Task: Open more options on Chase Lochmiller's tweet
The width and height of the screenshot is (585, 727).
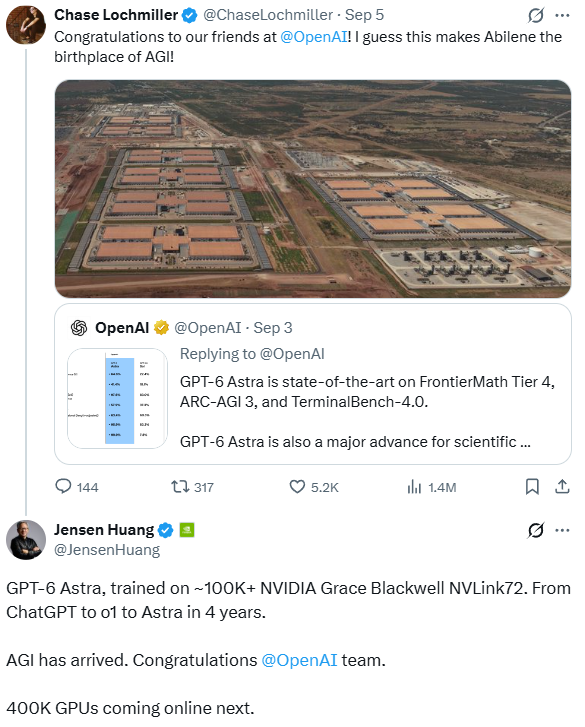Action: 562,15
